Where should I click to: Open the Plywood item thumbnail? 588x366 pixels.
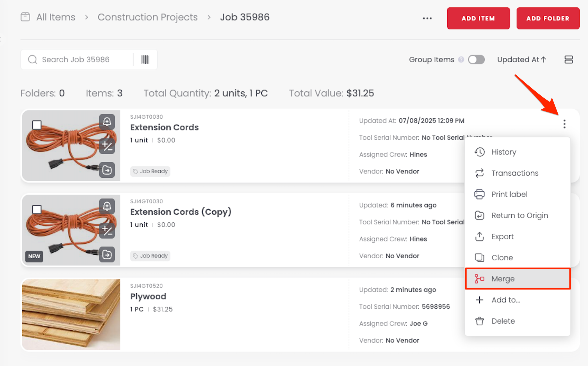pyautogui.click(x=71, y=315)
